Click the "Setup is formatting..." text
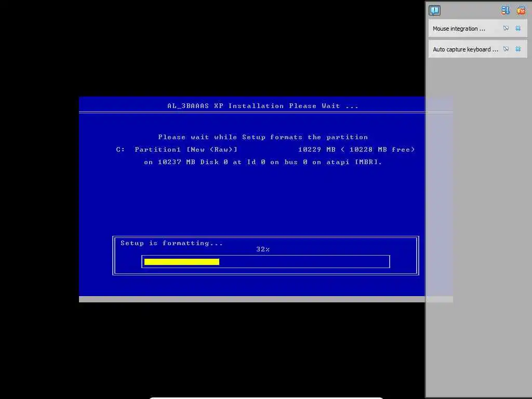The image size is (532, 399). (171, 243)
